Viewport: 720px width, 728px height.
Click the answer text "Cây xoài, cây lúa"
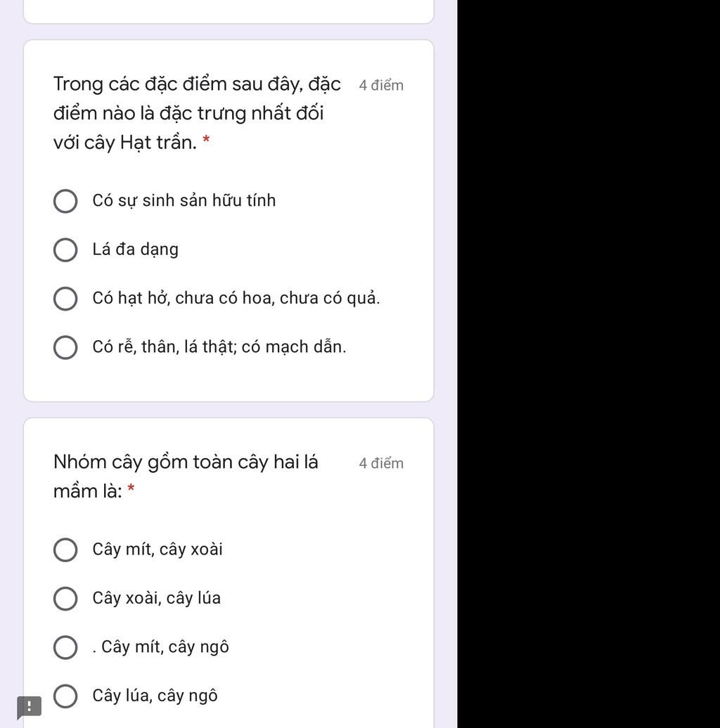coord(156,599)
